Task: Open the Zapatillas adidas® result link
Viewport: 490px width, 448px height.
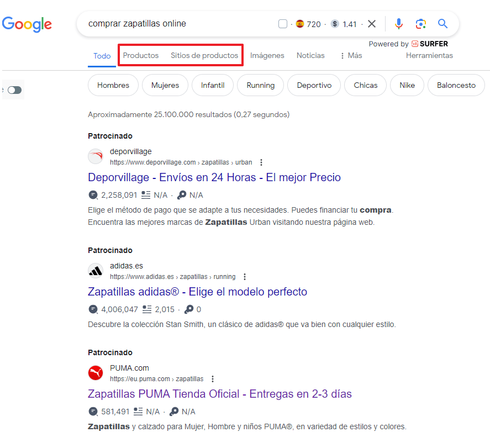Action: (198, 292)
